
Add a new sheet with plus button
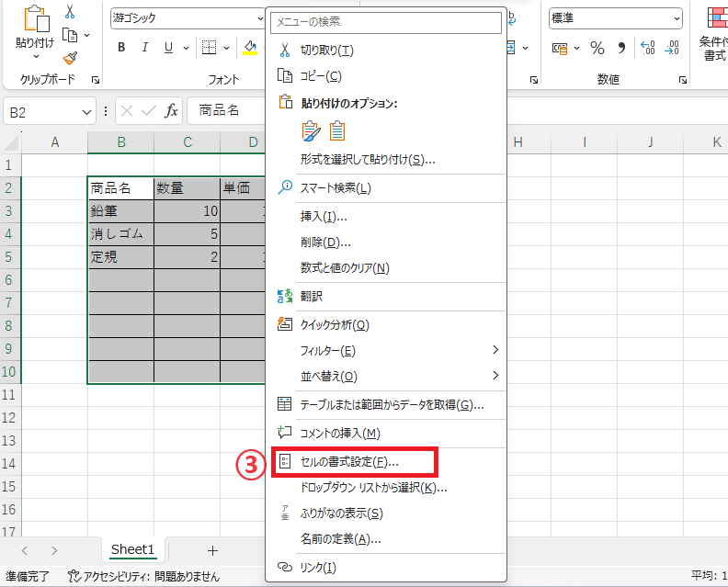point(212,551)
